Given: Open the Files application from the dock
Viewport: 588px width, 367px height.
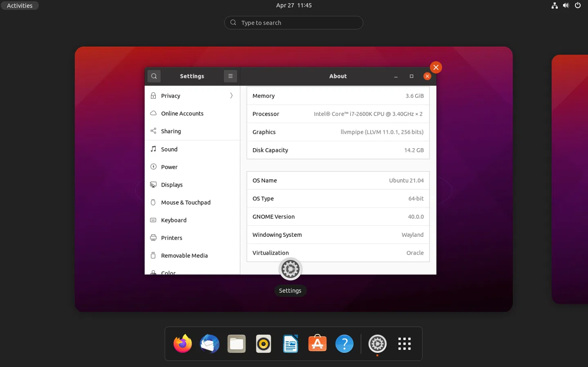Looking at the screenshot, I should [x=236, y=344].
